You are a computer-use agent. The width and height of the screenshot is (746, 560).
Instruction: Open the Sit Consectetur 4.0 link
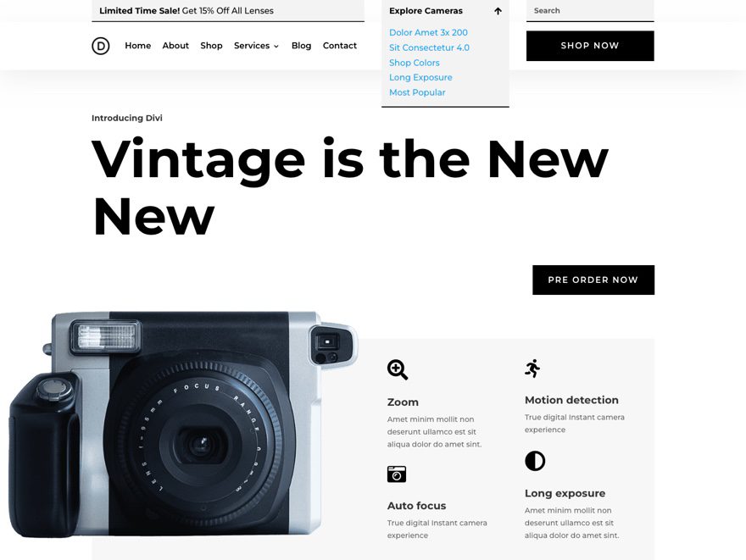(429, 47)
